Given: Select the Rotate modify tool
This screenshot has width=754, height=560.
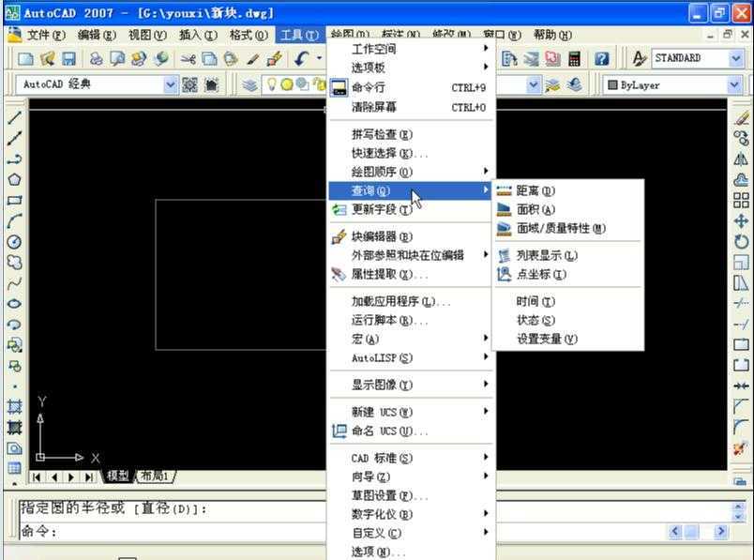Looking at the screenshot, I should (741, 242).
